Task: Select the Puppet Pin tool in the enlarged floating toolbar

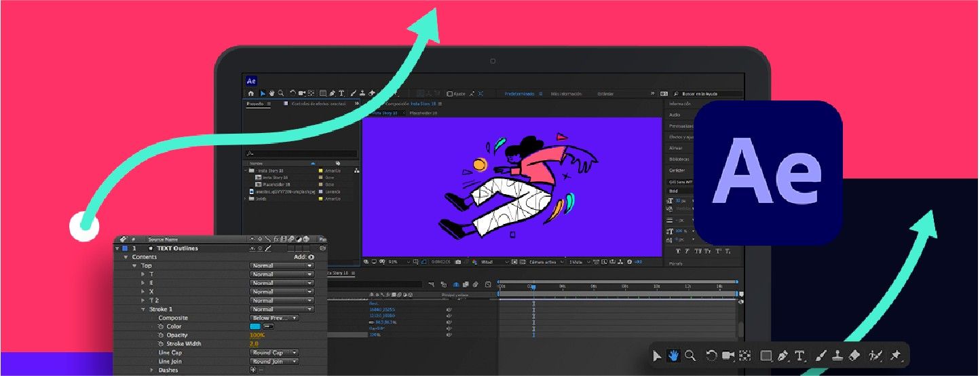Action: point(895,355)
